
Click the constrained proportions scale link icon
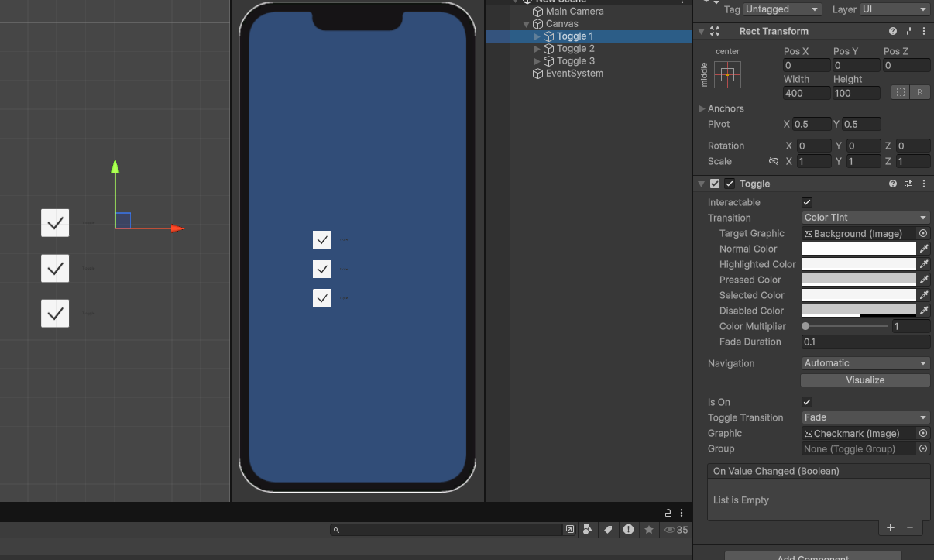pyautogui.click(x=773, y=161)
